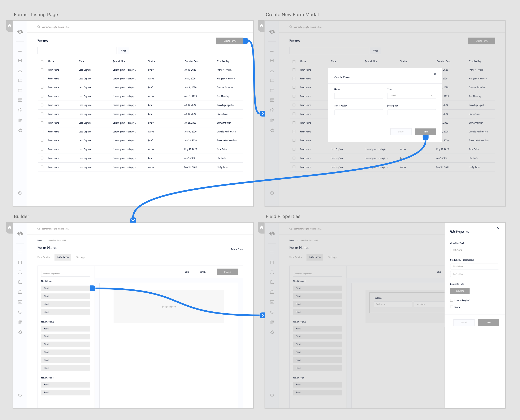Open the Type Select dropdown in Create Form
Screen dimensions: 520x420
point(411,96)
